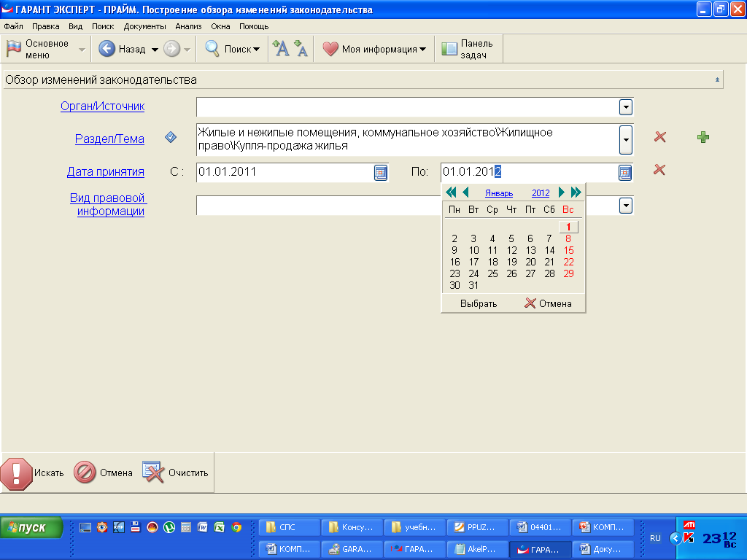The image size is (747, 560).
Task: Launch uTorrent from quick launch
Action: click(169, 527)
